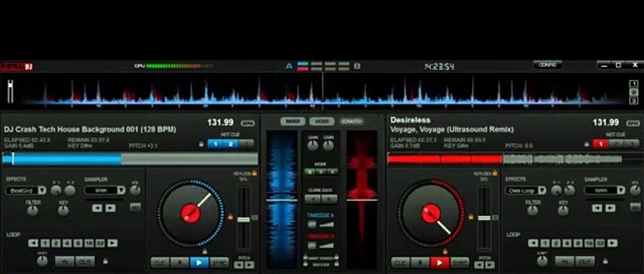Open the CONFIG settings
Screen dimensions: 644x274
point(547,65)
